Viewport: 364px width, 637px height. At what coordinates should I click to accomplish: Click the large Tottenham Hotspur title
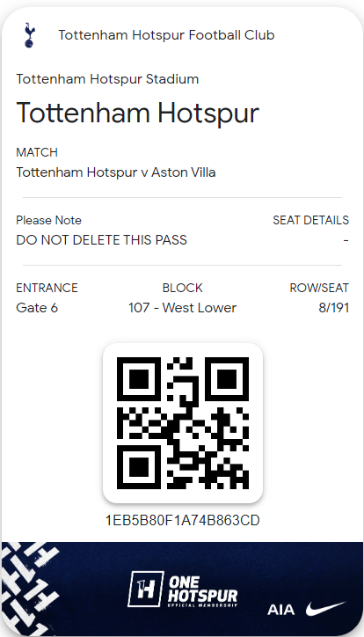137,113
